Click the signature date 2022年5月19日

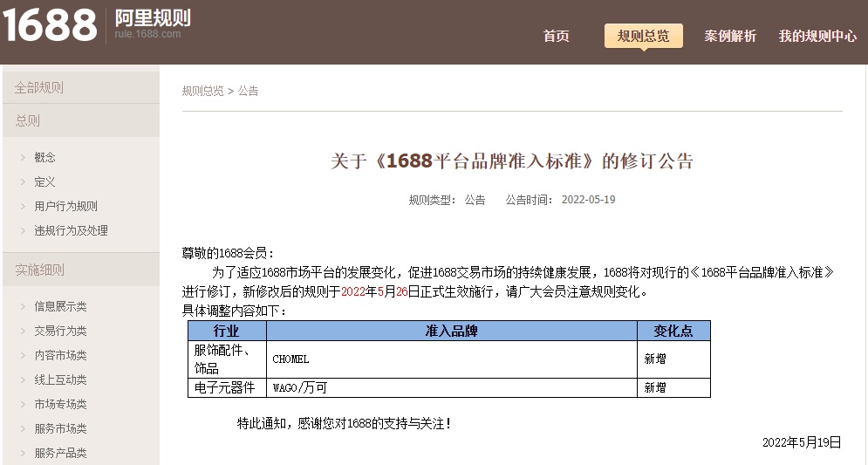tap(802, 442)
